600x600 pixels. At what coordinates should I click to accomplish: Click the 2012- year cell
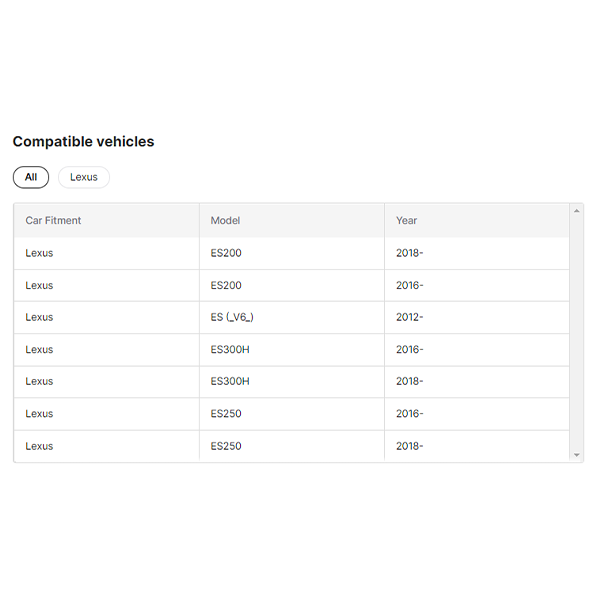tap(409, 317)
